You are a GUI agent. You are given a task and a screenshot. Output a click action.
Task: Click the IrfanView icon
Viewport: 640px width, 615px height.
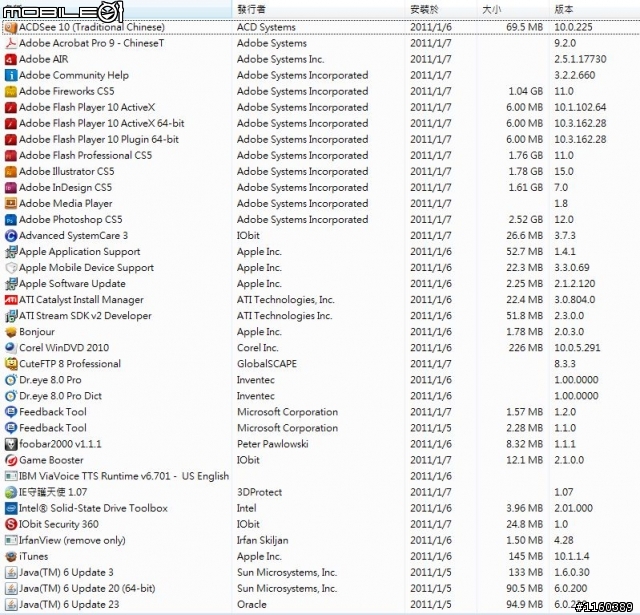point(11,540)
